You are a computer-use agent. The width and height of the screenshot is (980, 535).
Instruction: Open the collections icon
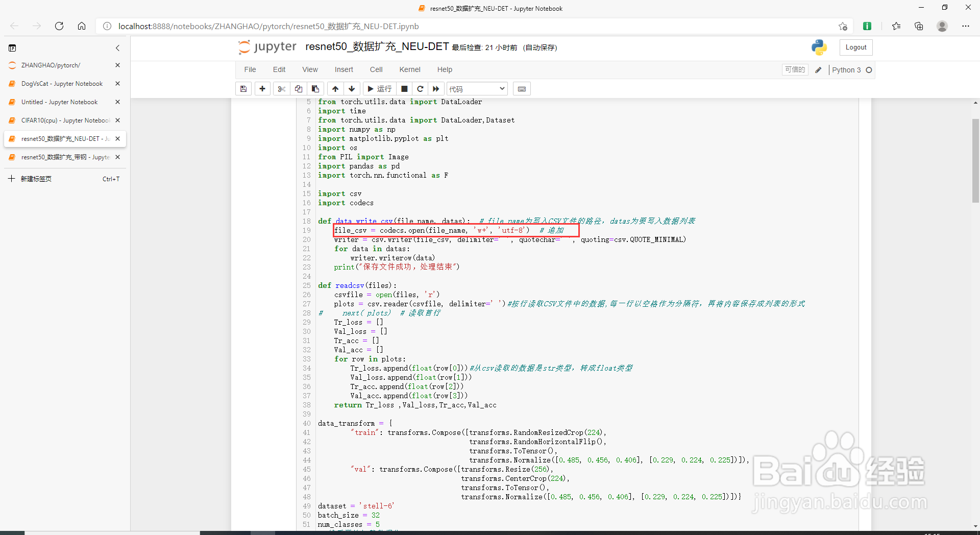[919, 26]
